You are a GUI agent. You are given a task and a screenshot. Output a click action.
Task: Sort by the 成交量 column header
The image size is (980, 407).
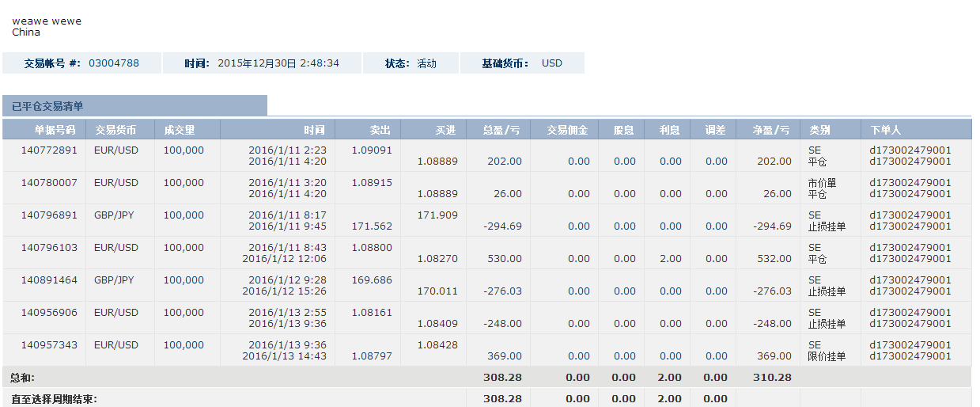pos(180,130)
